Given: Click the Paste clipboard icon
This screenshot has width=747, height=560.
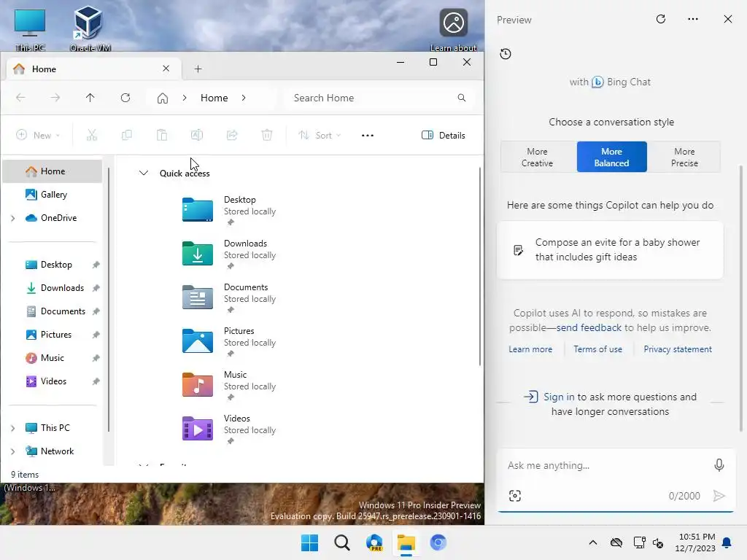Looking at the screenshot, I should [x=162, y=135].
